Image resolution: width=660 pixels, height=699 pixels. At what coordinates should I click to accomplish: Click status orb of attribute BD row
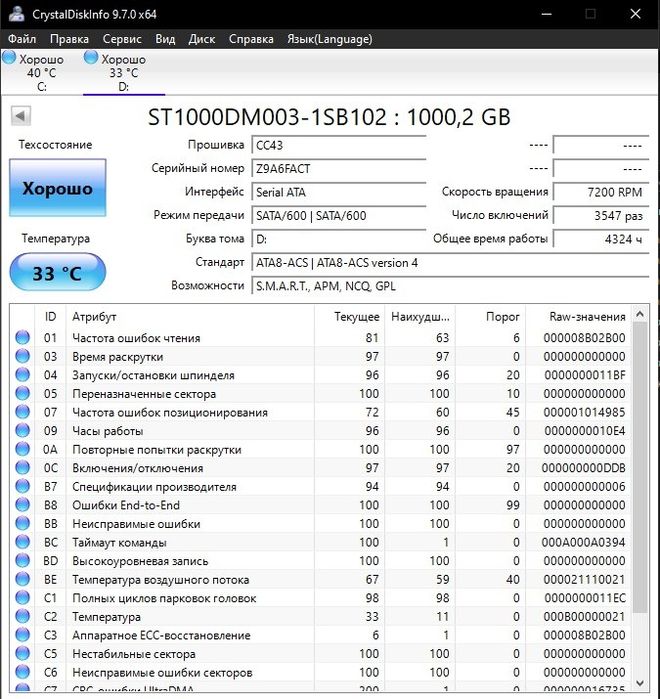(x=23, y=560)
